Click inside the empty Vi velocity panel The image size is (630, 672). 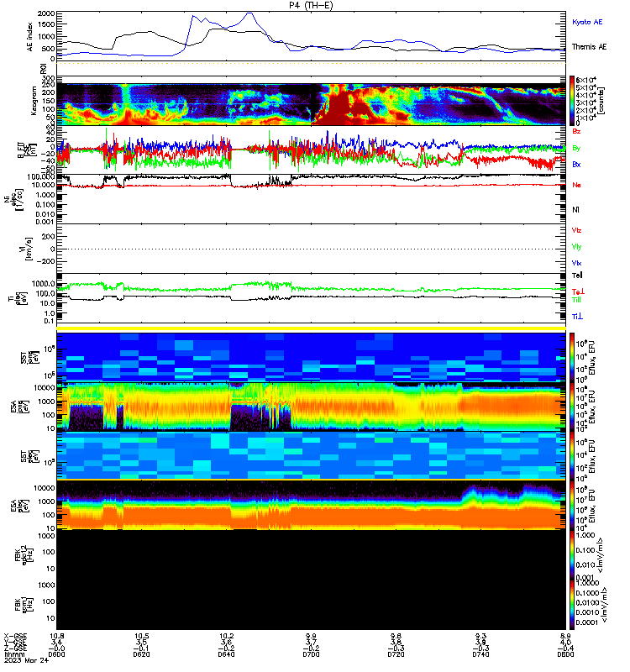311,249
